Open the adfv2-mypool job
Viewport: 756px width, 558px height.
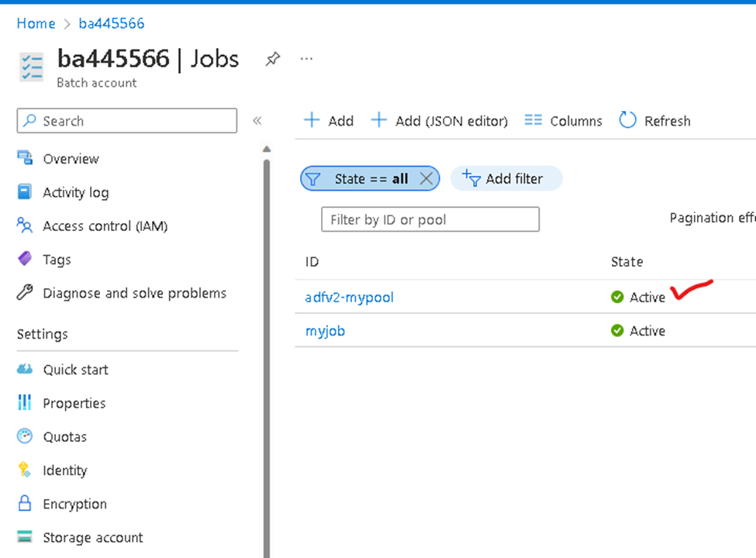point(350,298)
